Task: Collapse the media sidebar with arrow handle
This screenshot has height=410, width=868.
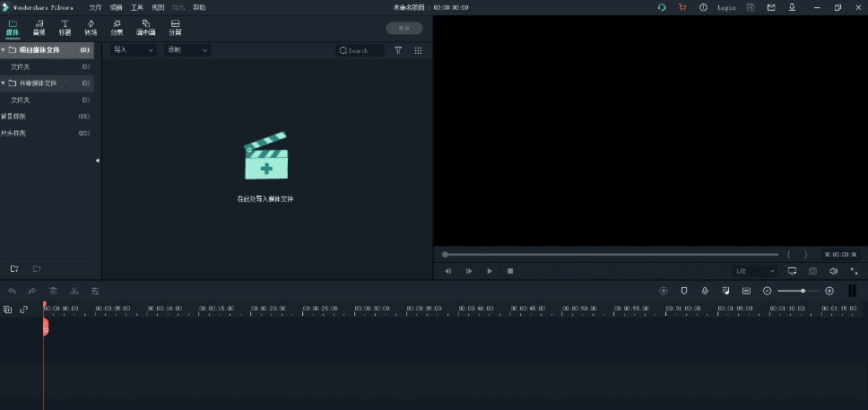Action: click(x=97, y=161)
